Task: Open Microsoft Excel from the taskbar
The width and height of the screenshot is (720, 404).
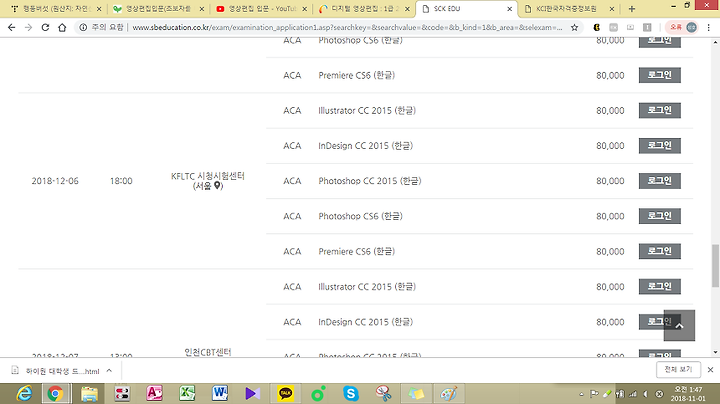Action: [x=187, y=393]
